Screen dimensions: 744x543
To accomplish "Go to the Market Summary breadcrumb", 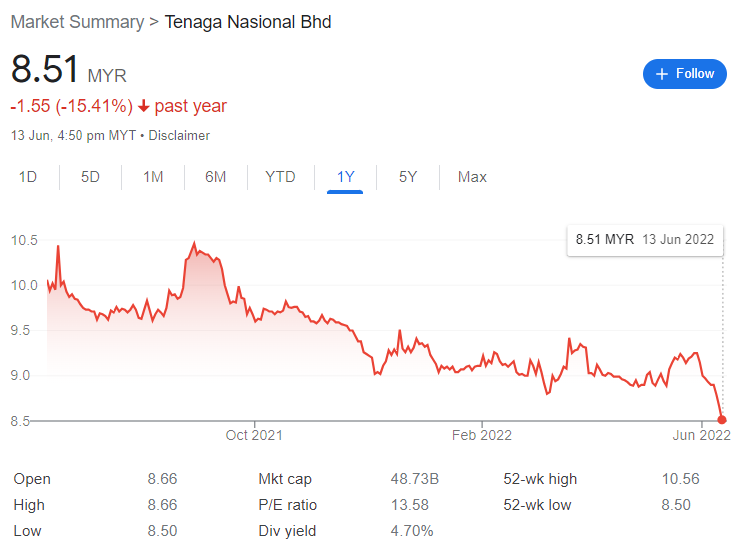I will point(77,22).
